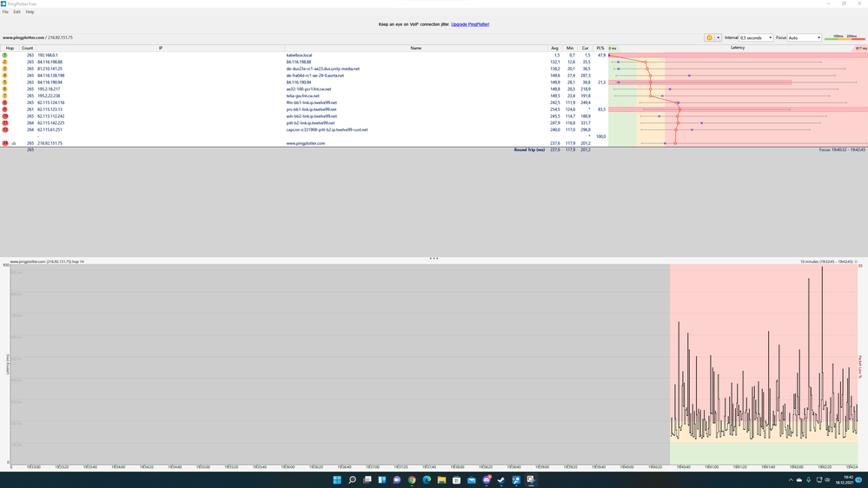
Task: Select hop 3 yellow circle icon
Action: (5, 69)
